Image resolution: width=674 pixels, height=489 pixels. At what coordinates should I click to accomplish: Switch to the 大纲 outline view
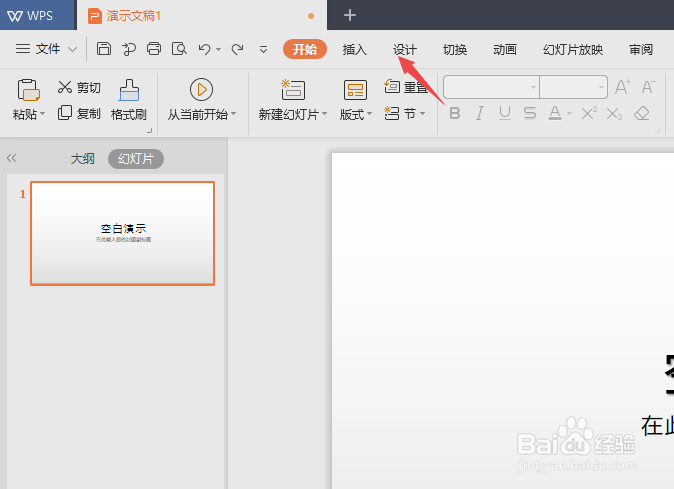tap(83, 159)
